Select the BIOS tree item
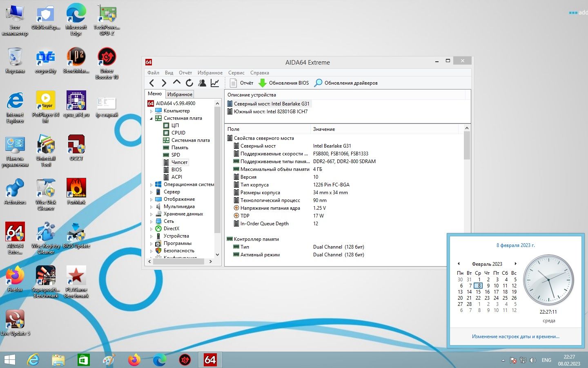 [176, 170]
